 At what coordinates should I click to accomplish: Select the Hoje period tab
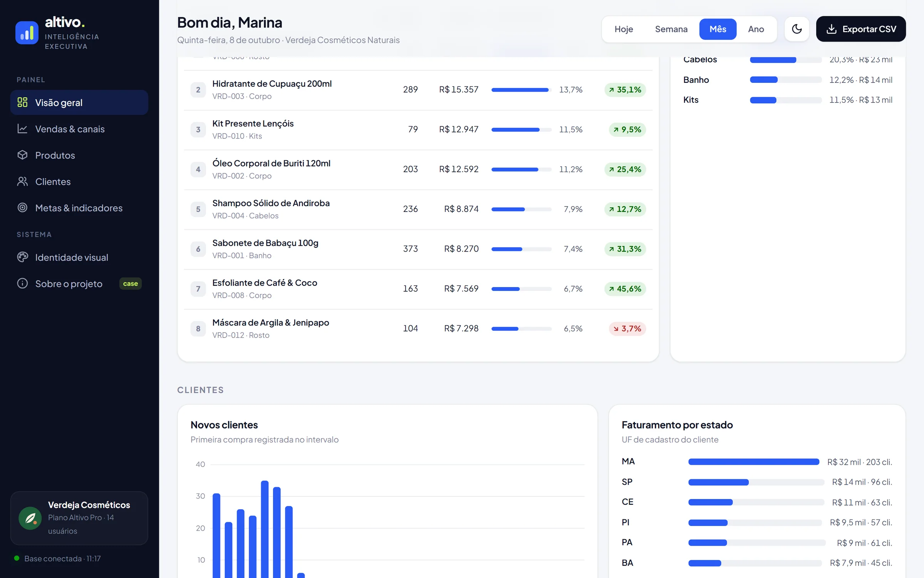[x=624, y=29]
